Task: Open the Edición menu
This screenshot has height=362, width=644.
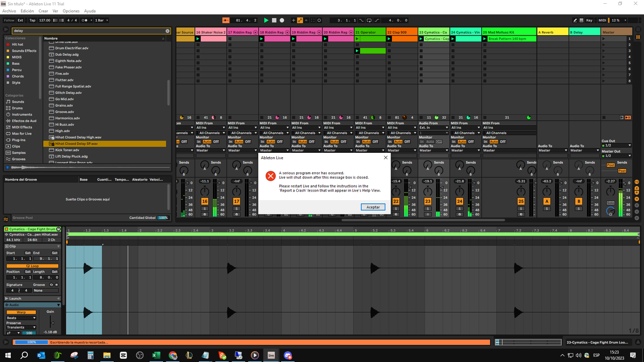Action: pyautogui.click(x=27, y=11)
